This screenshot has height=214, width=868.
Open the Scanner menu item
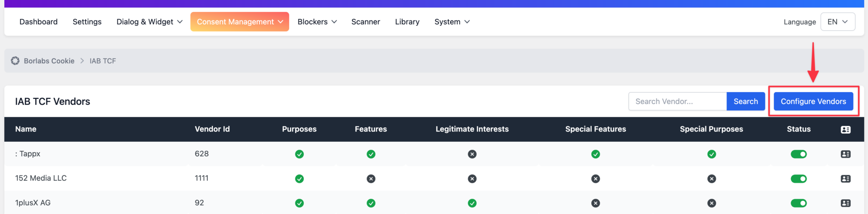365,22
